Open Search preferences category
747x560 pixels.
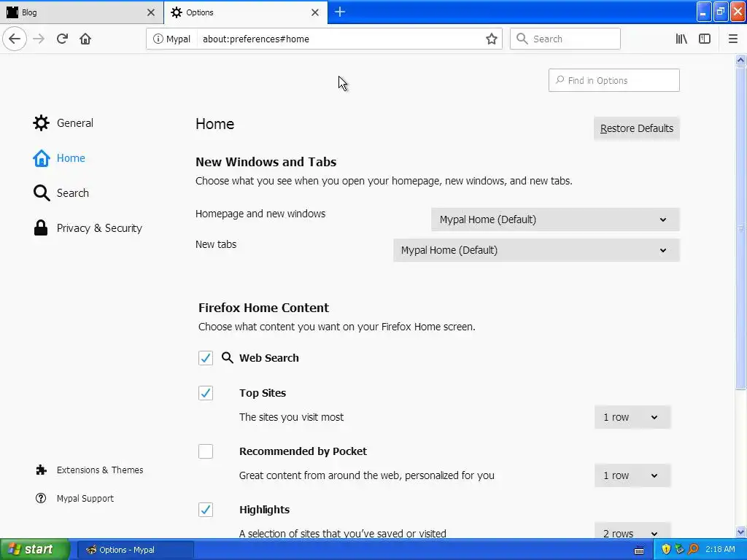tap(72, 192)
